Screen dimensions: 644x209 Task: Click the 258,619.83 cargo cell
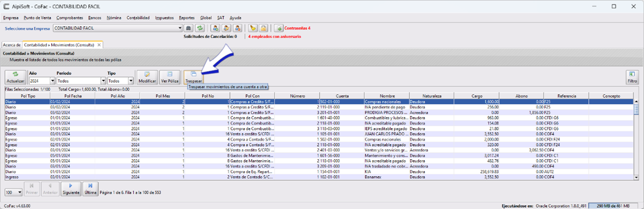[476, 172]
